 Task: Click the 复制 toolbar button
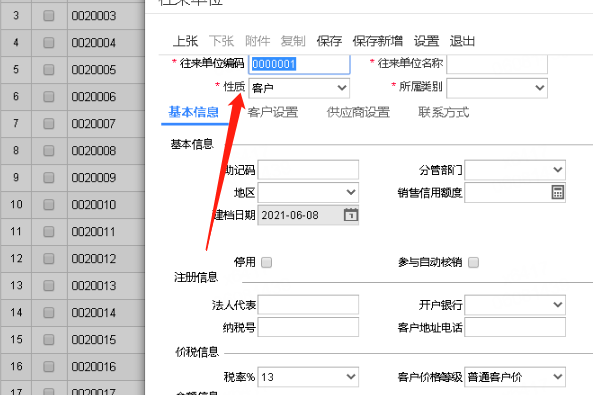(293, 41)
